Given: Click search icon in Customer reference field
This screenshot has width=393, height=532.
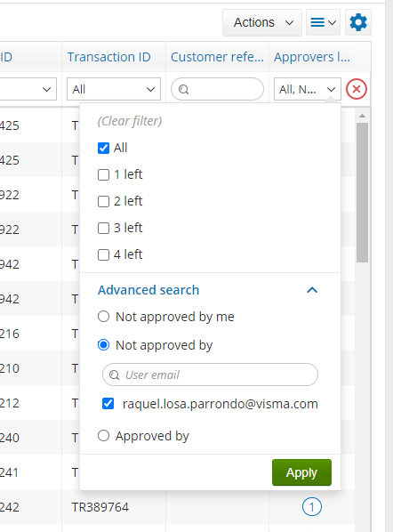Looking at the screenshot, I should pyautogui.click(x=183, y=89).
